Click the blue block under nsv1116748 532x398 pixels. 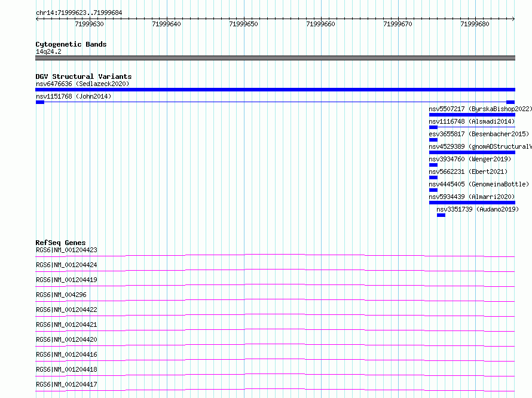(433, 127)
